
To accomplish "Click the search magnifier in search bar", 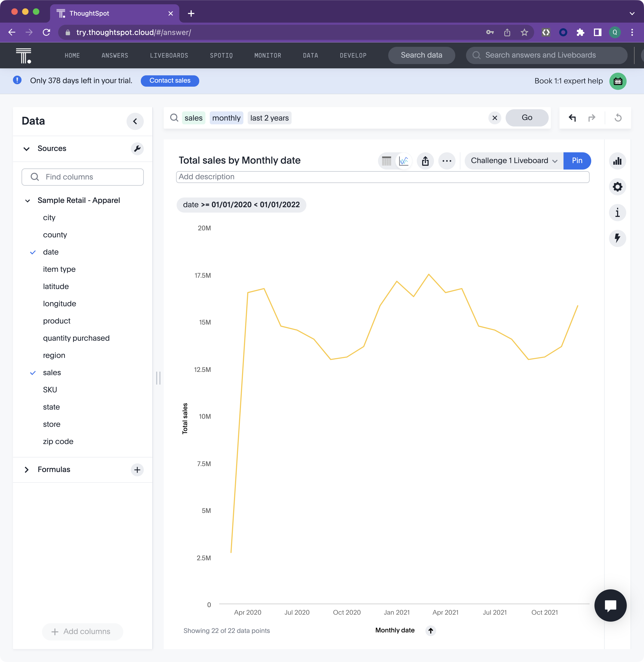I will pos(174,118).
